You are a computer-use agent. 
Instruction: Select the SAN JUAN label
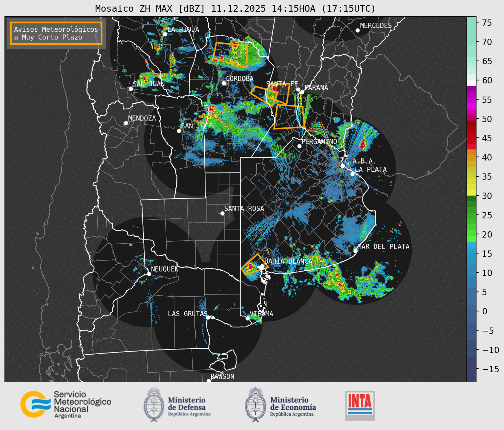149,84
